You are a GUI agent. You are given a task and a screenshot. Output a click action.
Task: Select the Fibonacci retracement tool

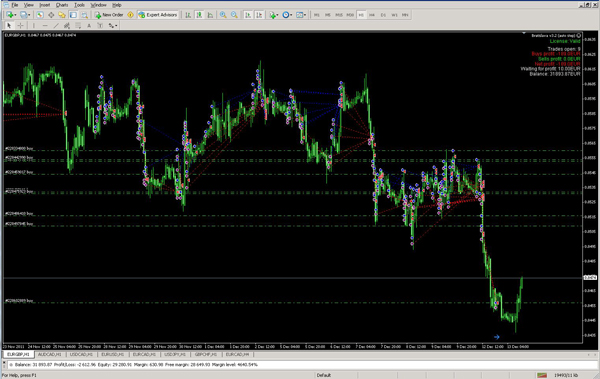click(78, 26)
